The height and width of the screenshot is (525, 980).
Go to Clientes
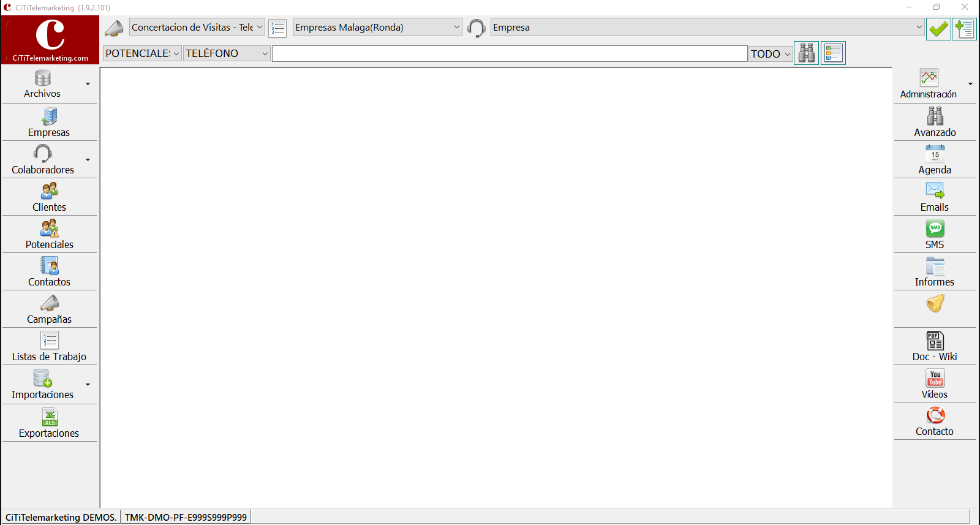(x=49, y=197)
